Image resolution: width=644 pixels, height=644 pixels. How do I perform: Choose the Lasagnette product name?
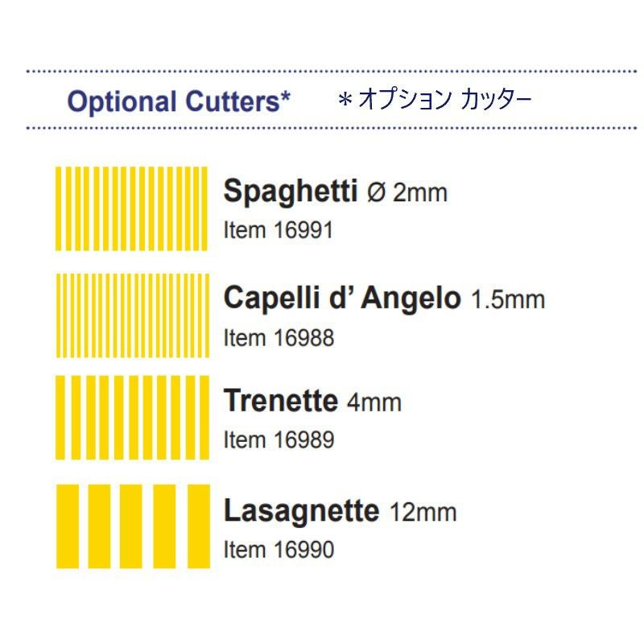click(301, 510)
